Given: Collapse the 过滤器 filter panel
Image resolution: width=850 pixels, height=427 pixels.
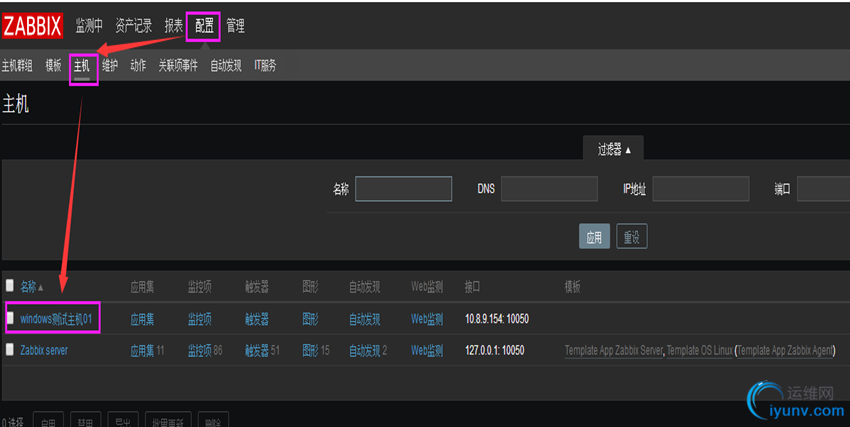Looking at the screenshot, I should pos(614,150).
